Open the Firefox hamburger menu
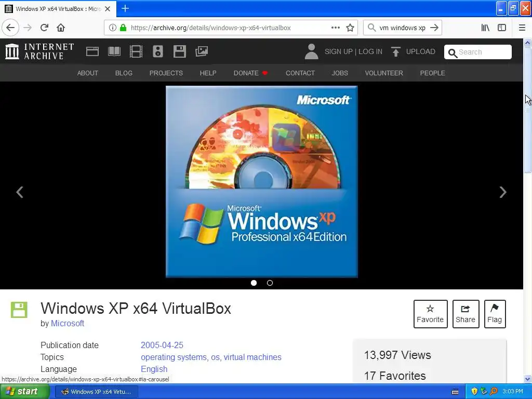 (x=522, y=28)
